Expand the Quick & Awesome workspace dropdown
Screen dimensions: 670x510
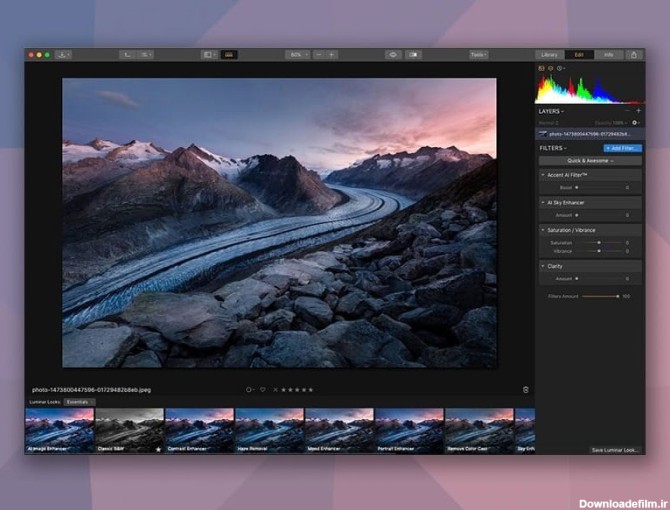pyautogui.click(x=590, y=160)
